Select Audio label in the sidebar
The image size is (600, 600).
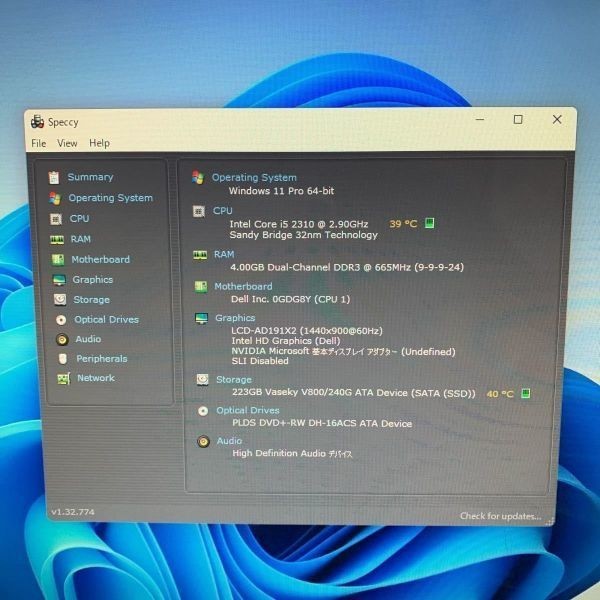88,339
